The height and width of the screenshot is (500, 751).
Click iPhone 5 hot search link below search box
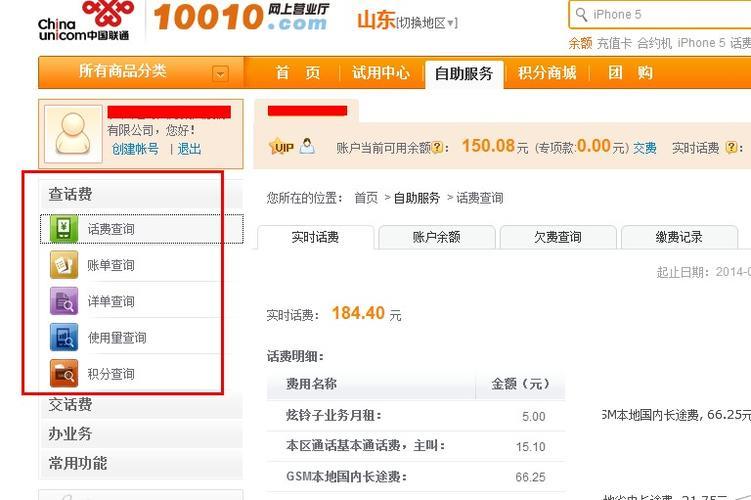(701, 43)
